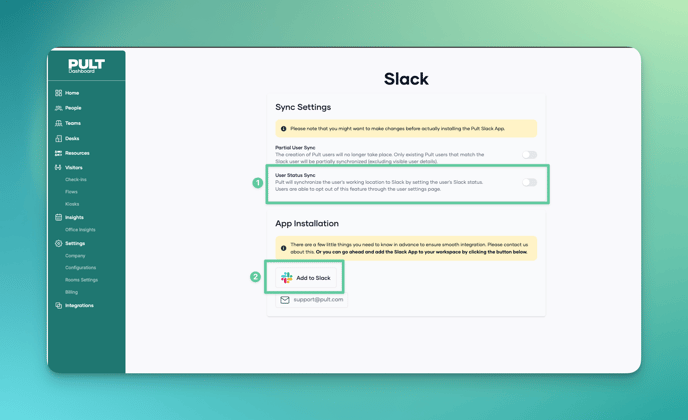Click the Resources icon in sidebar
The width and height of the screenshot is (688, 420).
click(58, 153)
